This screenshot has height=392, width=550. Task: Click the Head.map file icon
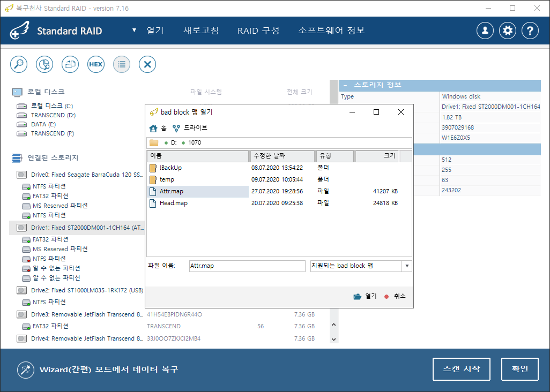[x=153, y=203]
